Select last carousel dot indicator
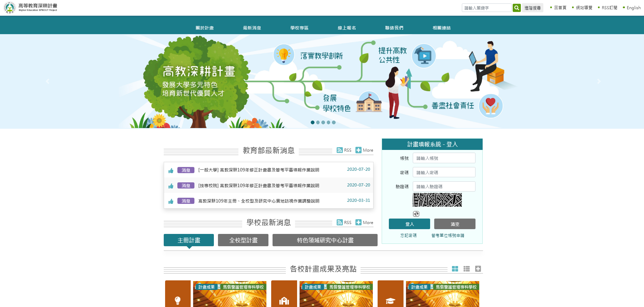The height and width of the screenshot is (307, 644). (334, 123)
